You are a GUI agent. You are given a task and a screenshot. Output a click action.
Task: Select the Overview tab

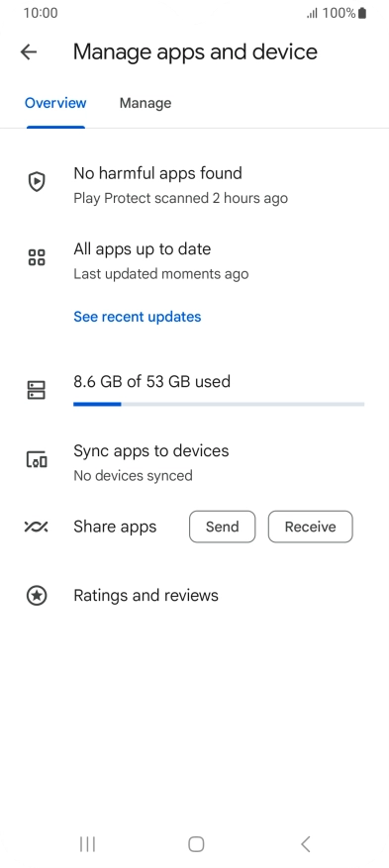click(55, 103)
